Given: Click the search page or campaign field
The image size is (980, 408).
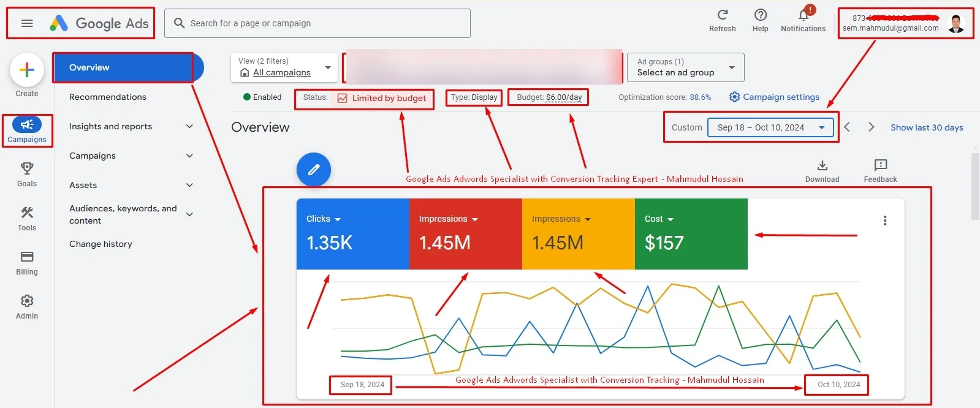Looking at the screenshot, I should [317, 23].
